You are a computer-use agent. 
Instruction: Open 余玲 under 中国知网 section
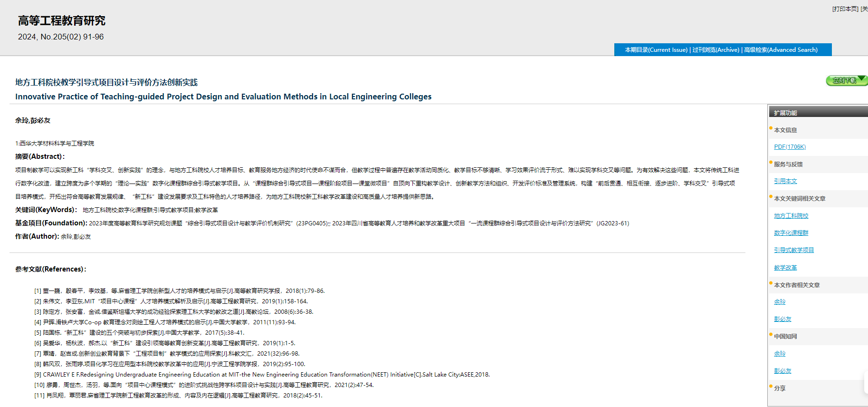(x=780, y=354)
